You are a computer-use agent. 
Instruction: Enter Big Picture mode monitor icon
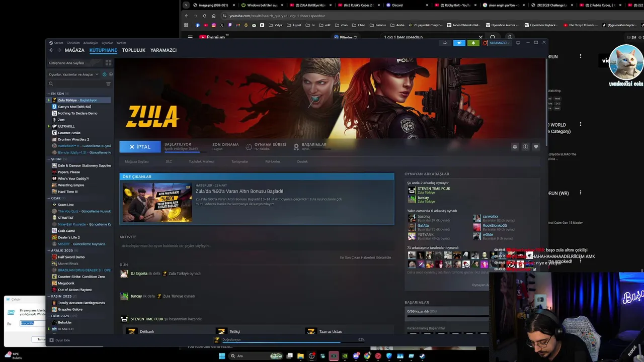coord(518,43)
